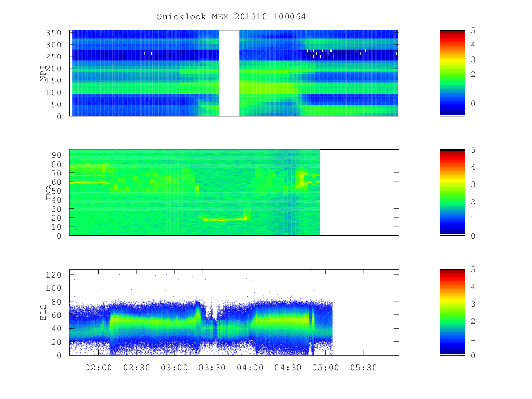
Task: Click the 40 tick on ELS axis
Action: pos(56,328)
